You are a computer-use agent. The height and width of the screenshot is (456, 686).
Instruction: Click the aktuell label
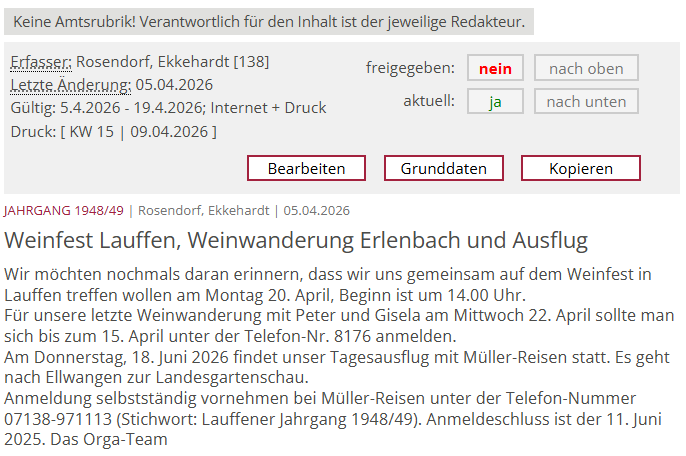(x=428, y=101)
